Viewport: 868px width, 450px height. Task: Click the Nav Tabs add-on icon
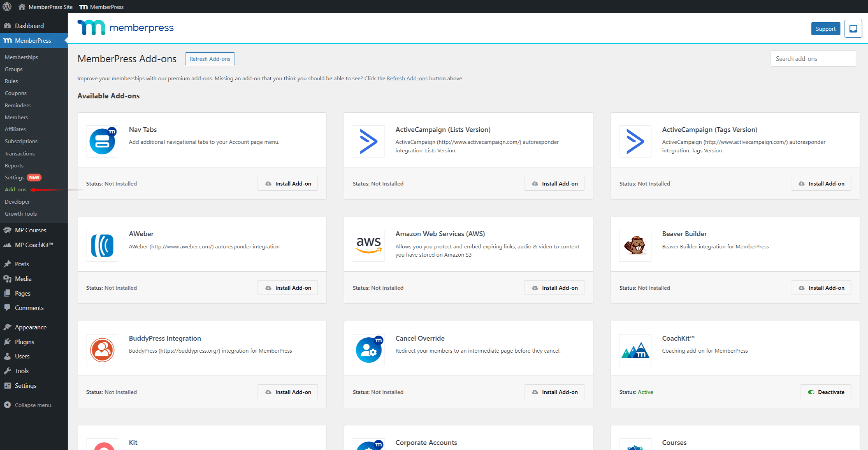102,141
